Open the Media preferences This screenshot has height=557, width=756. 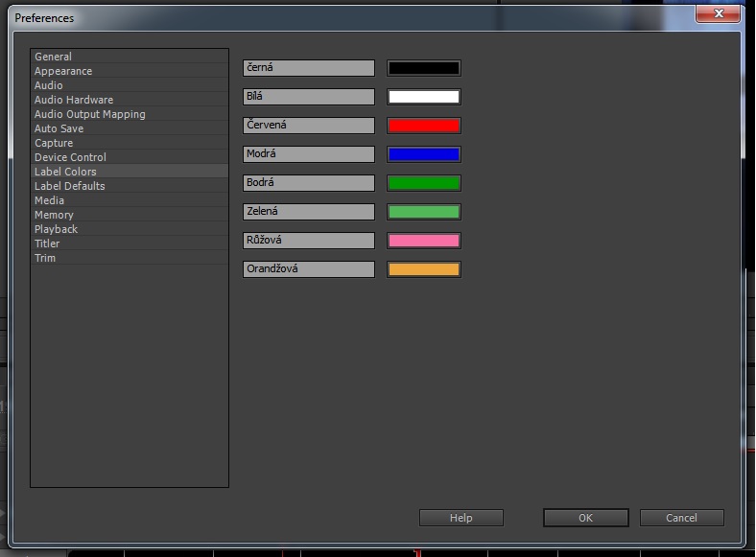point(130,200)
